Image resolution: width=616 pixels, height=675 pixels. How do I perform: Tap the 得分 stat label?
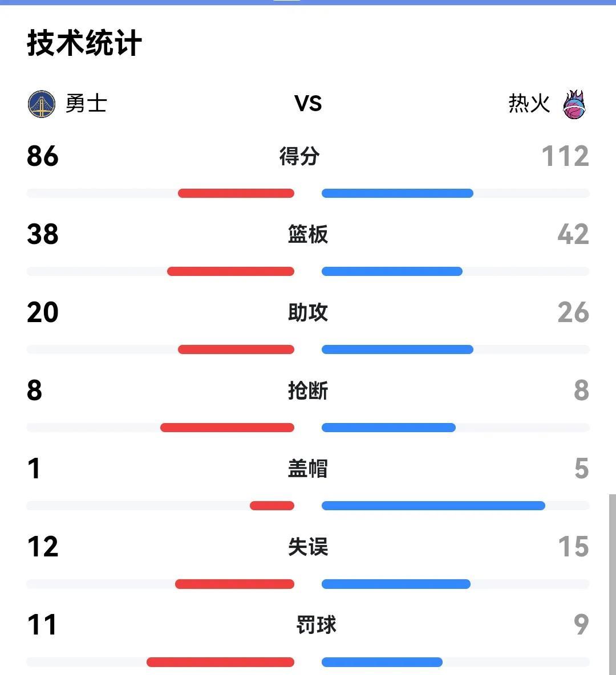click(x=299, y=156)
